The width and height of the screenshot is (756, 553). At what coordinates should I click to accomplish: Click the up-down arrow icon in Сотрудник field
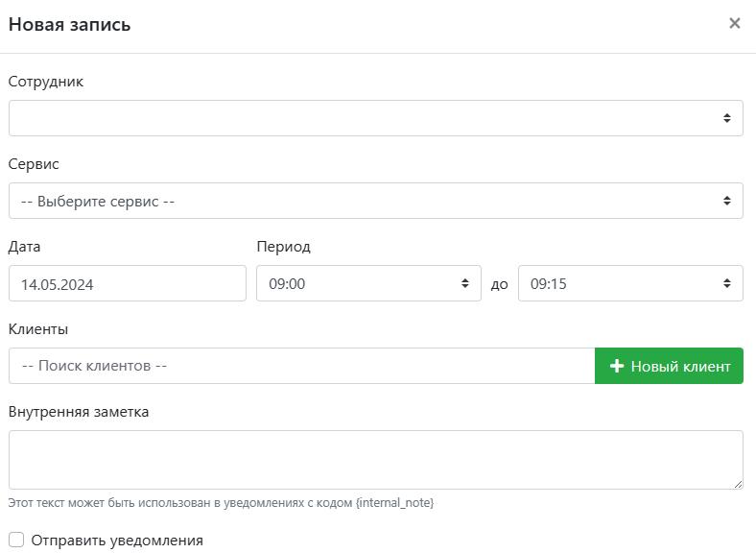click(727, 118)
